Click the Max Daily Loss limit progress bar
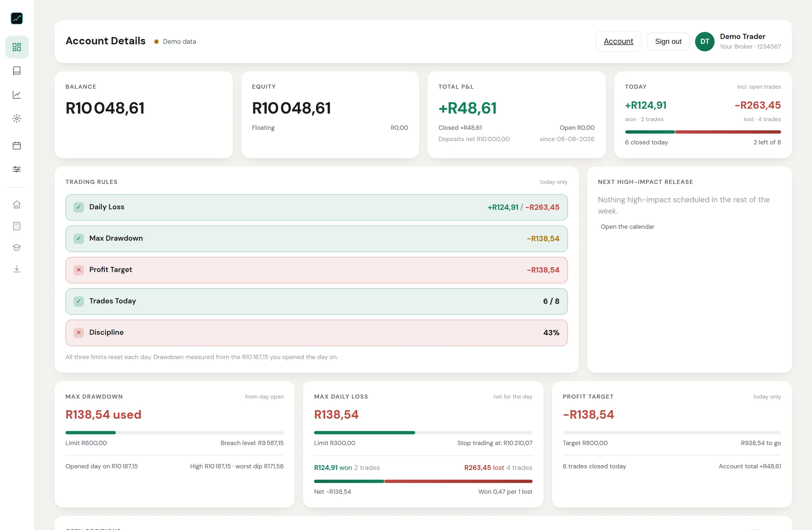Viewport: 812px width, 530px height. click(423, 433)
